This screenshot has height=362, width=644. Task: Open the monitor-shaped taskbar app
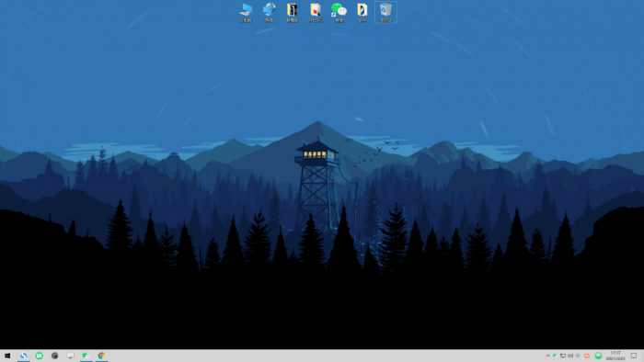pos(70,356)
